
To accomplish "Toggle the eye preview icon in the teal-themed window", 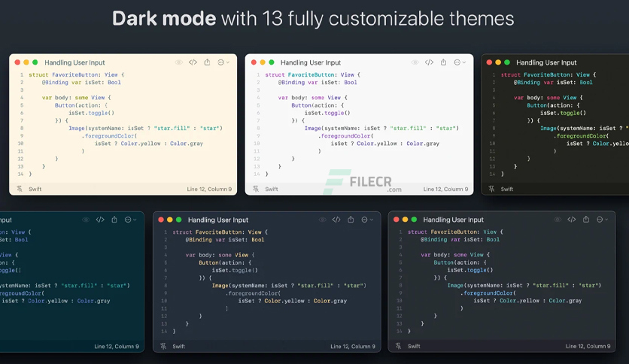I will pos(86,220).
